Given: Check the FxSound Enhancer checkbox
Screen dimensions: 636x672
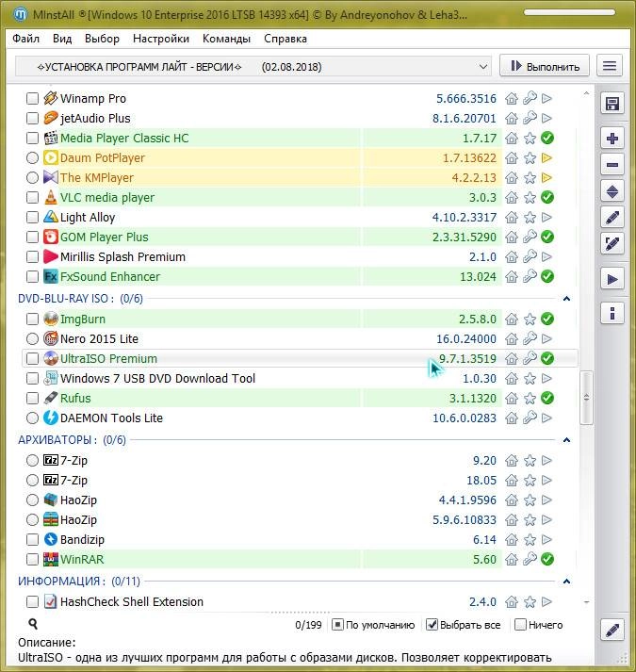Looking at the screenshot, I should pos(33,276).
